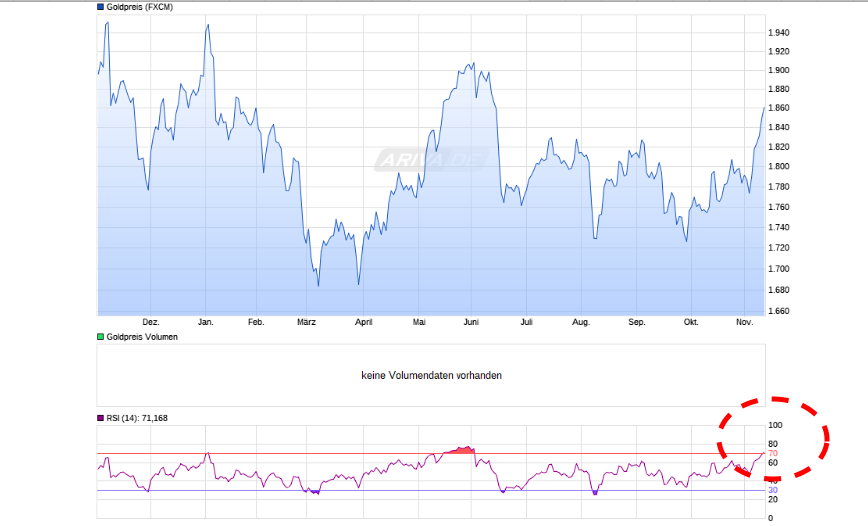
Task: Click the green Goldpreis Volumen legend square
Action: pyautogui.click(x=100, y=337)
